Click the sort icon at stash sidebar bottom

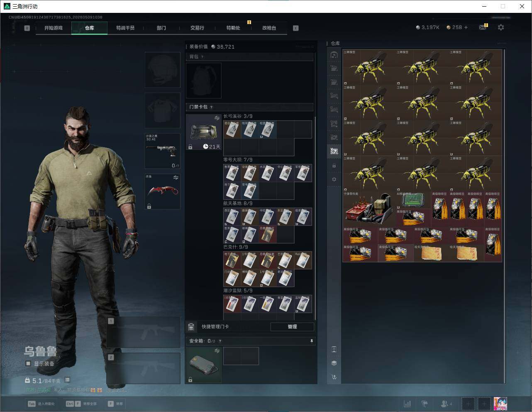[334, 377]
